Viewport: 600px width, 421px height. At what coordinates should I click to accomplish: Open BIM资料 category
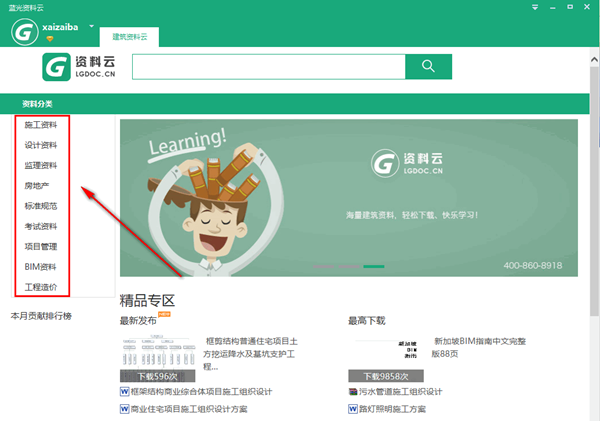coord(40,267)
